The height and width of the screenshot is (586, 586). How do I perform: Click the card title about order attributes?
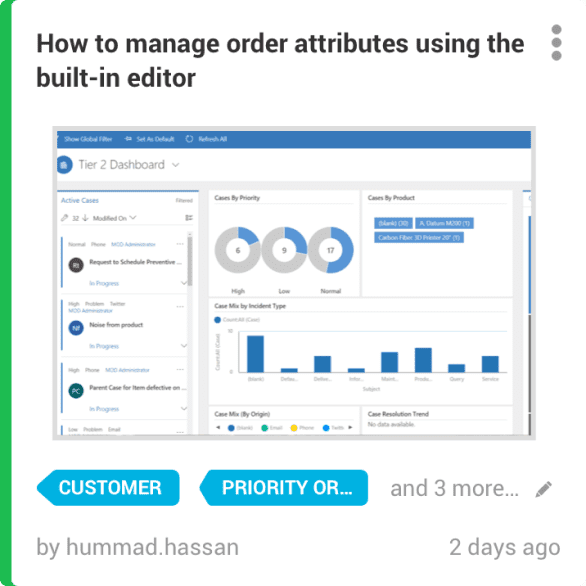click(x=280, y=60)
